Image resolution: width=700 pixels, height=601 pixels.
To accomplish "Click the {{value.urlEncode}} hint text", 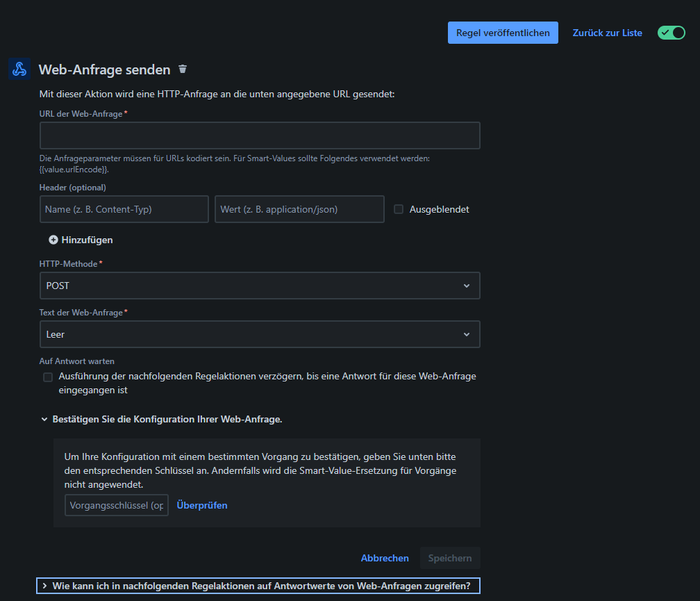I will (74, 170).
